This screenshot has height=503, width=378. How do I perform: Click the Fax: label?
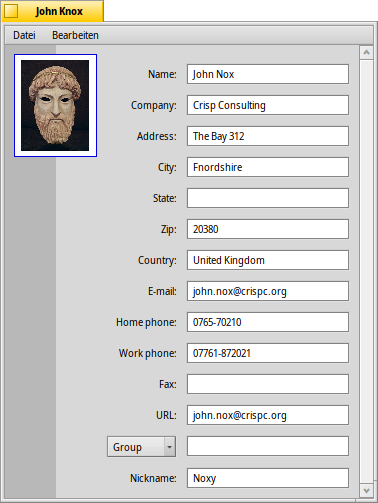[x=168, y=384]
